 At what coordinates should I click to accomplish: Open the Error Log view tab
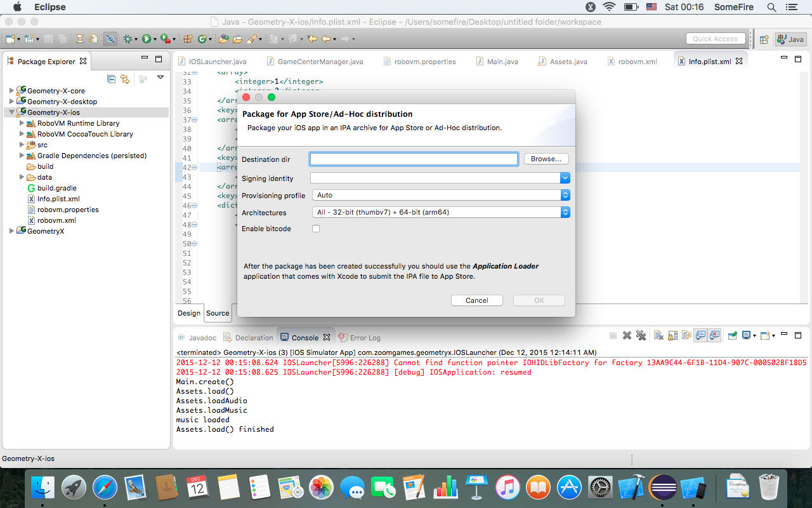[360, 338]
